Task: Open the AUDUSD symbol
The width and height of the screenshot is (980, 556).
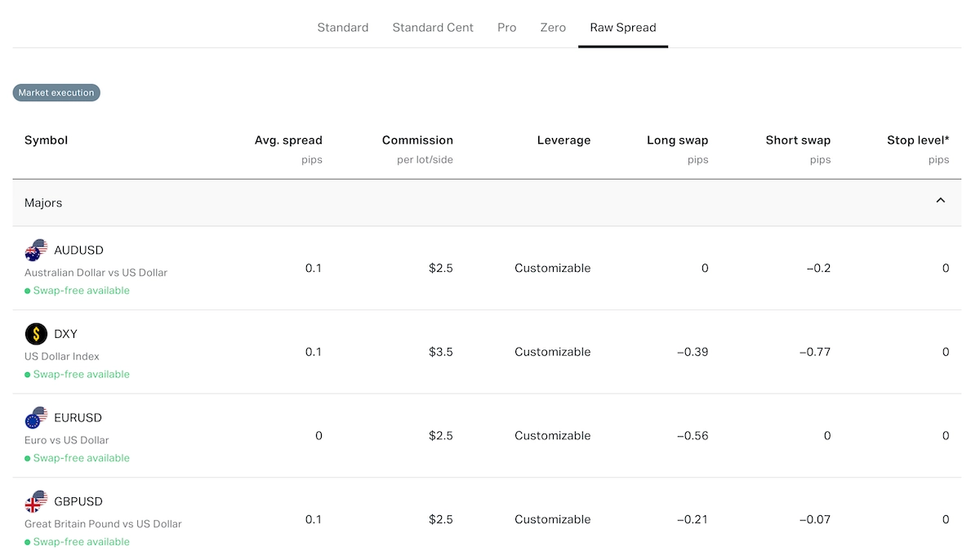Action: click(x=78, y=251)
